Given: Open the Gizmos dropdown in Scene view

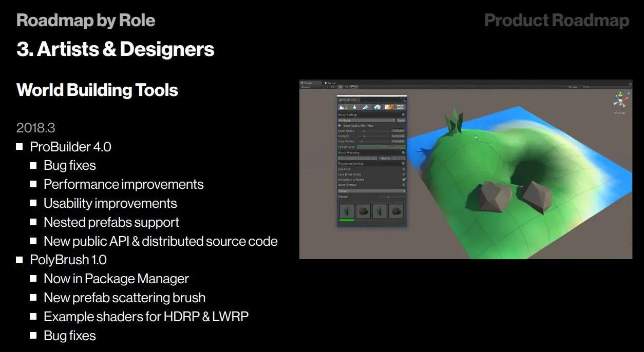Looking at the screenshot, I should pyautogui.click(x=574, y=87).
